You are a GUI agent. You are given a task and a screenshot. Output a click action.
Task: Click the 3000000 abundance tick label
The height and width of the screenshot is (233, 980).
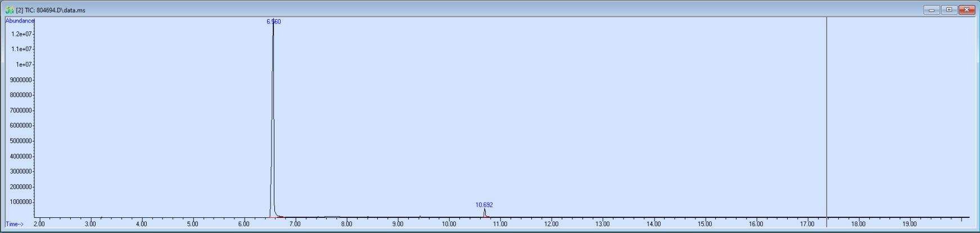click(x=21, y=172)
